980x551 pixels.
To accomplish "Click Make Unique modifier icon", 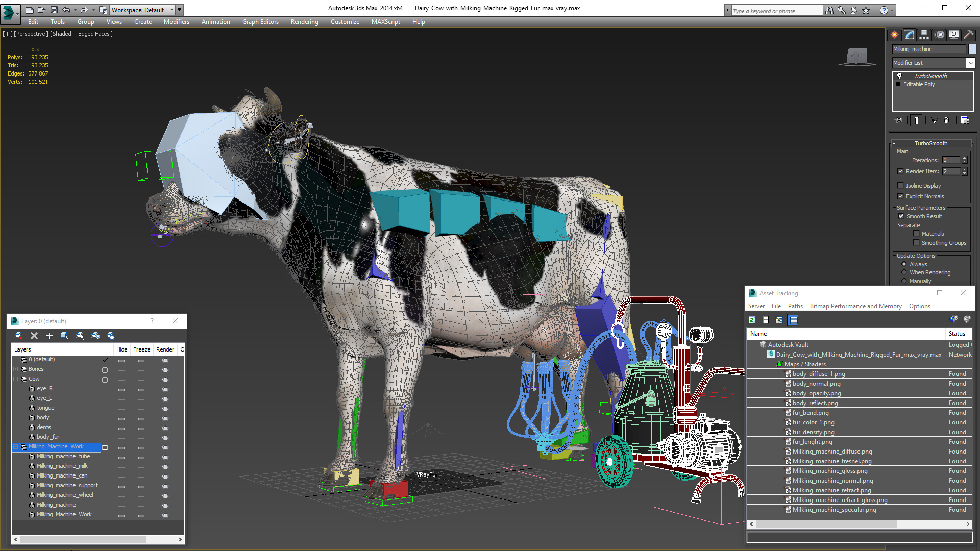I will (934, 120).
